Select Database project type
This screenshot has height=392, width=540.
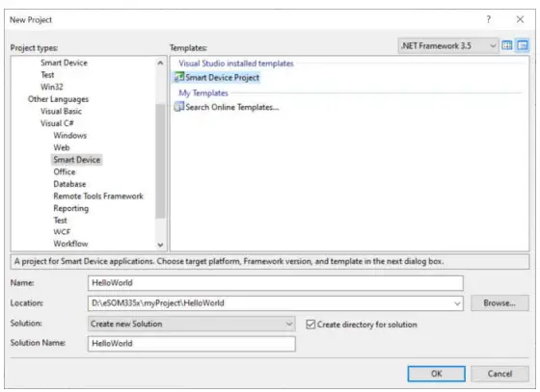(69, 184)
